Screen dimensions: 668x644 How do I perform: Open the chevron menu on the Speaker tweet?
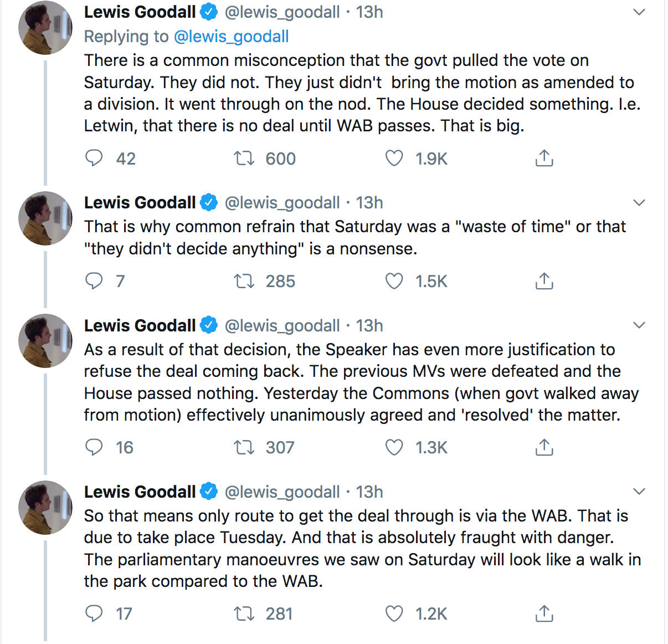pyautogui.click(x=639, y=325)
